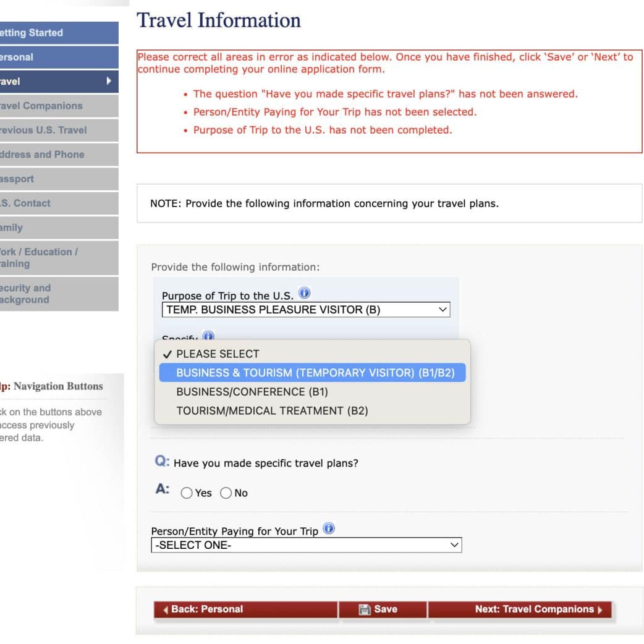The width and height of the screenshot is (644, 644).
Task: Click the Back: Personal button
Action: point(245,609)
